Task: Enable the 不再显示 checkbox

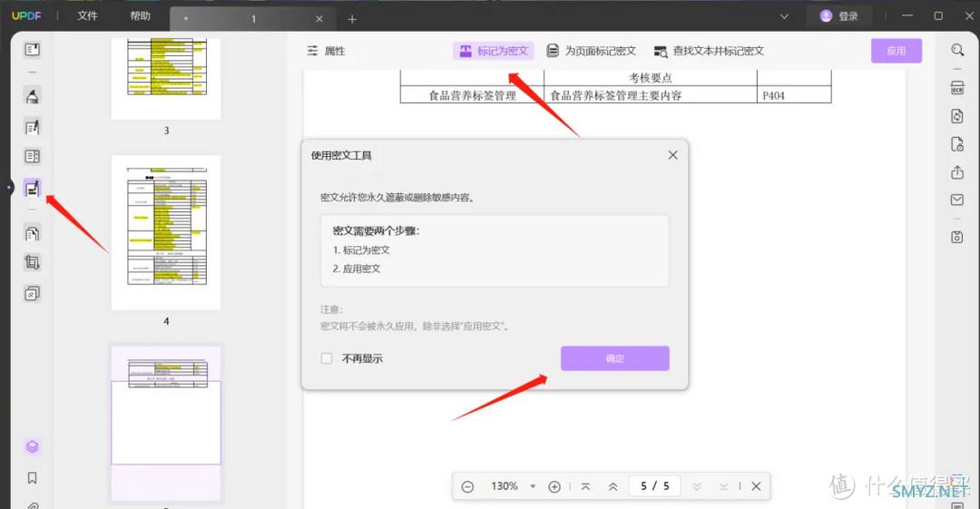Action: coord(327,358)
